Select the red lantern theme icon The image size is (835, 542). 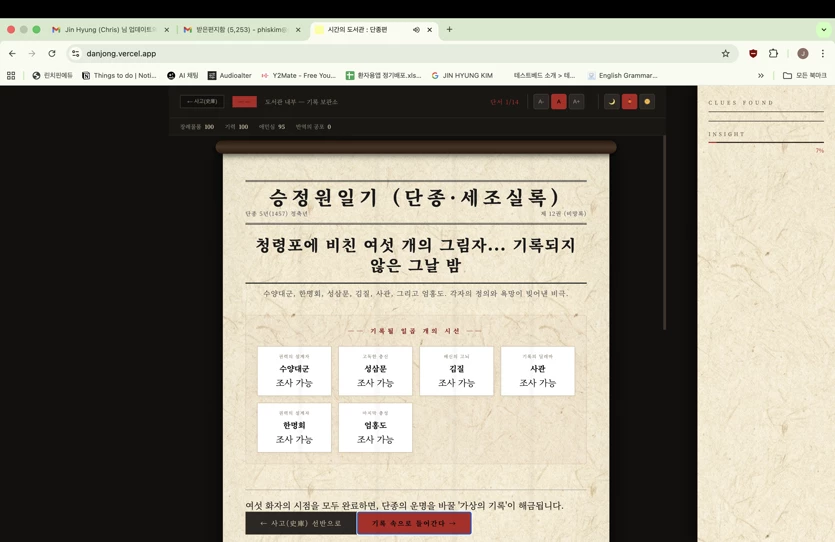tap(629, 102)
